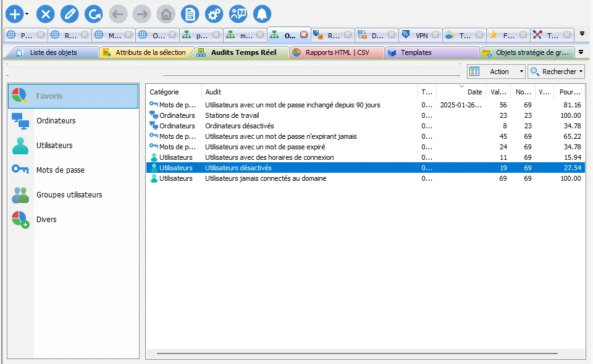Open the Rapports HTML | CSV tab
593x364 pixels.
337,52
